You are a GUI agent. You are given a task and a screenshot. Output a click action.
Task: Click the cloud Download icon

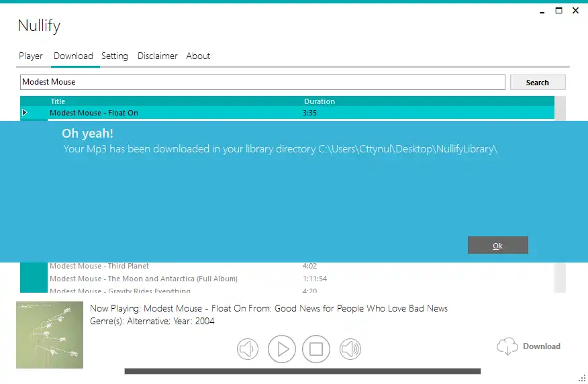pyautogui.click(x=507, y=346)
